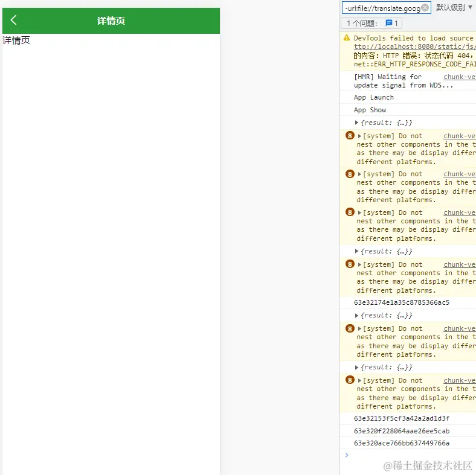Go back using the header arrow

coord(14,21)
